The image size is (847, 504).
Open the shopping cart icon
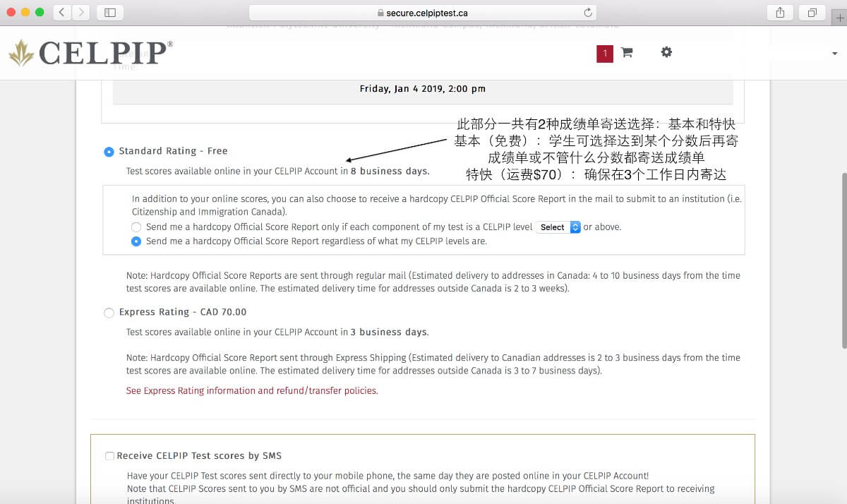(x=627, y=52)
